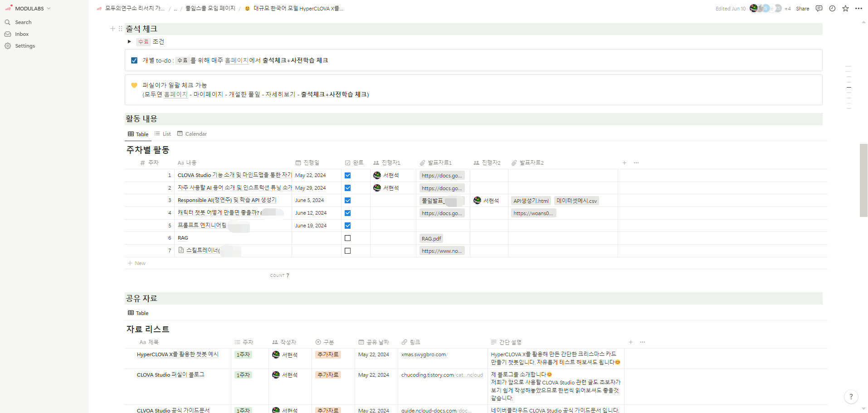868x413 pixels.
Task: Click the Share button
Action: (803, 9)
